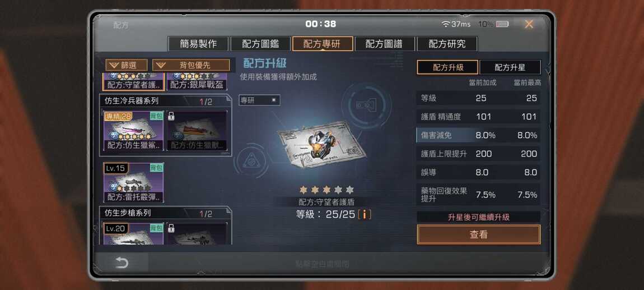Open the 配方研究 tab

447,44
